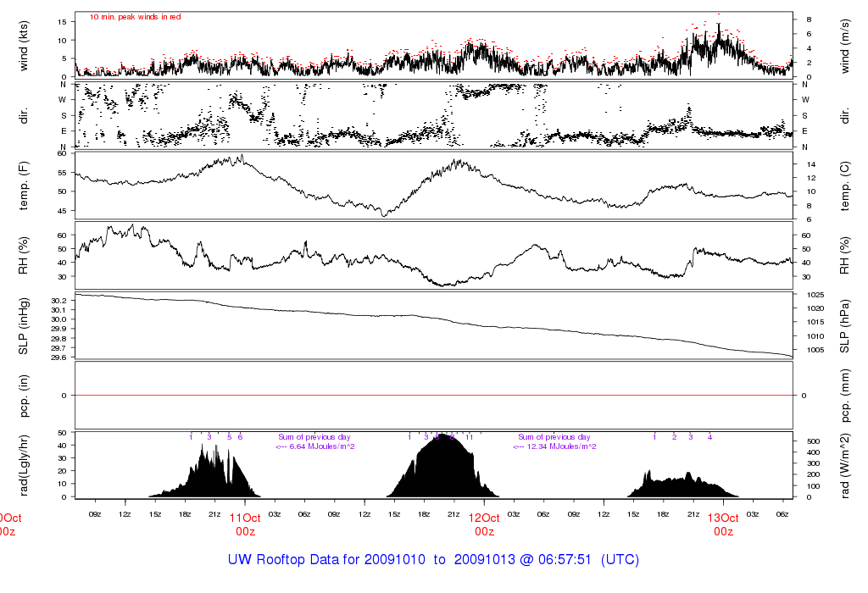Click the '06z' tick after 13Oct
The width and height of the screenshot is (868, 593).
click(782, 514)
